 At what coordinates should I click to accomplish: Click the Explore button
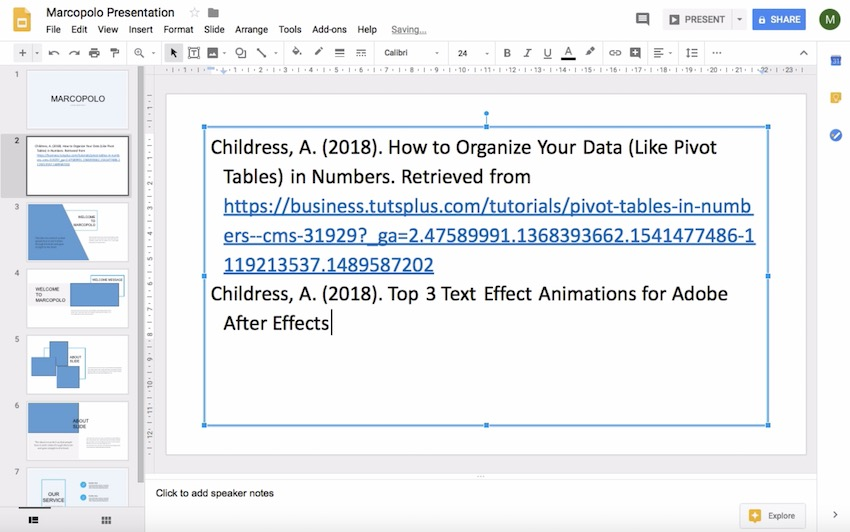772,516
